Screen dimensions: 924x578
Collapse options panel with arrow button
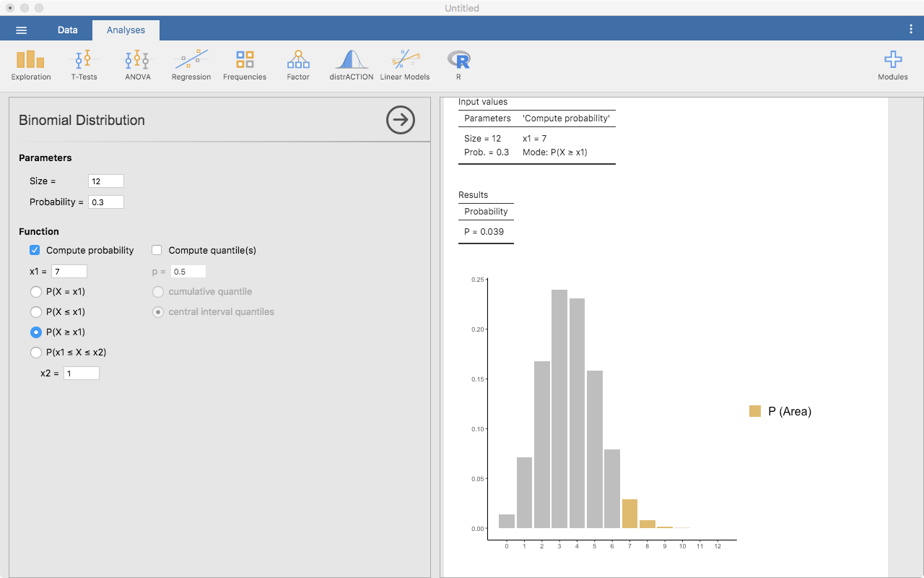tap(401, 120)
